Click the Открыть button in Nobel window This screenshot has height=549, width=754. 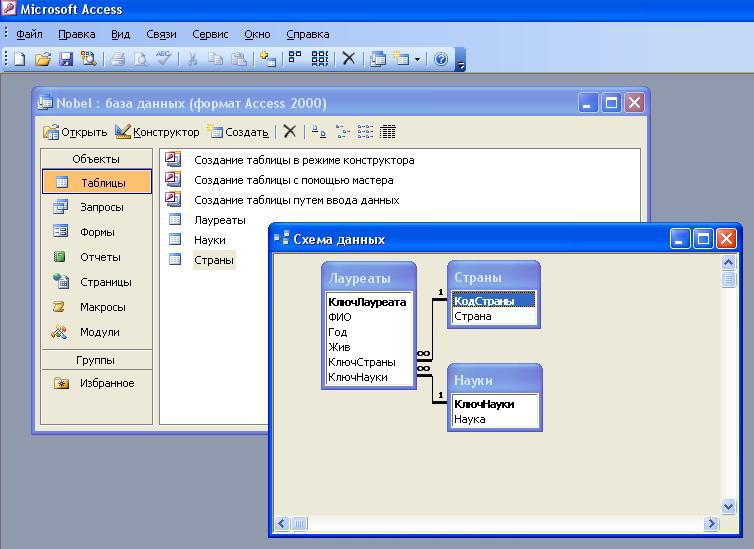click(x=75, y=132)
